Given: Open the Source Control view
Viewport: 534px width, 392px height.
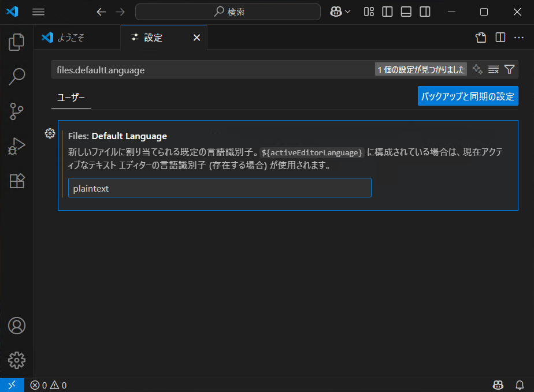Looking at the screenshot, I should (x=17, y=111).
